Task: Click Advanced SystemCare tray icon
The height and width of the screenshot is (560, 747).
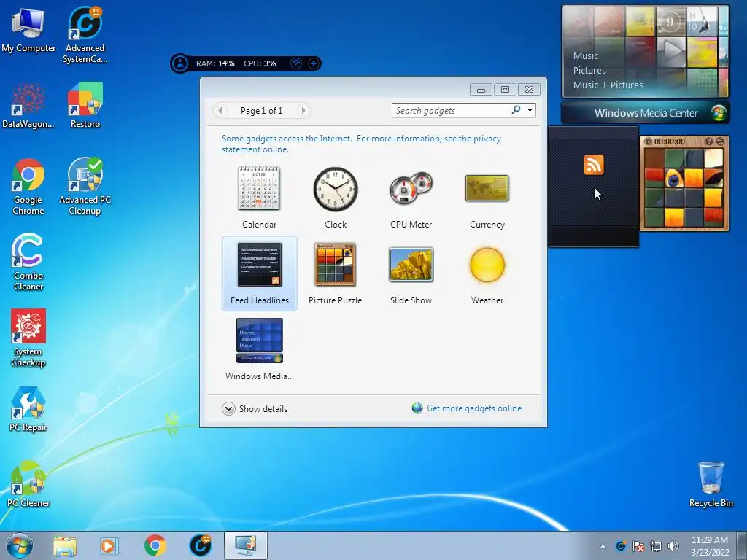Action: pyautogui.click(x=620, y=546)
